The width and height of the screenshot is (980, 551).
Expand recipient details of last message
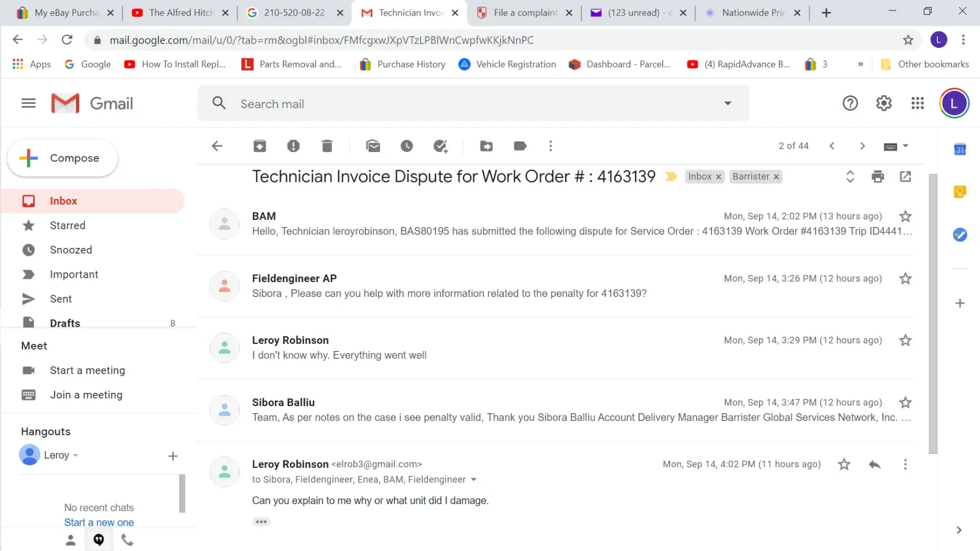tap(473, 480)
